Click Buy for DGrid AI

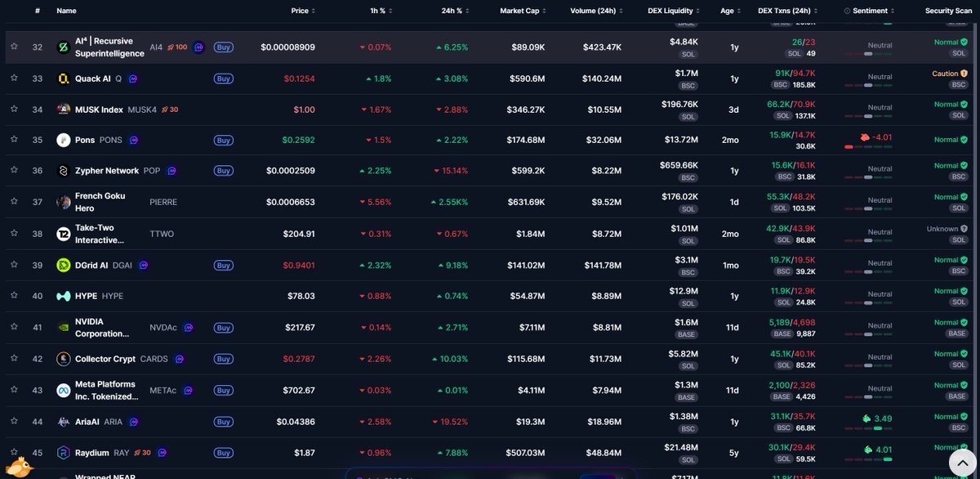point(223,265)
